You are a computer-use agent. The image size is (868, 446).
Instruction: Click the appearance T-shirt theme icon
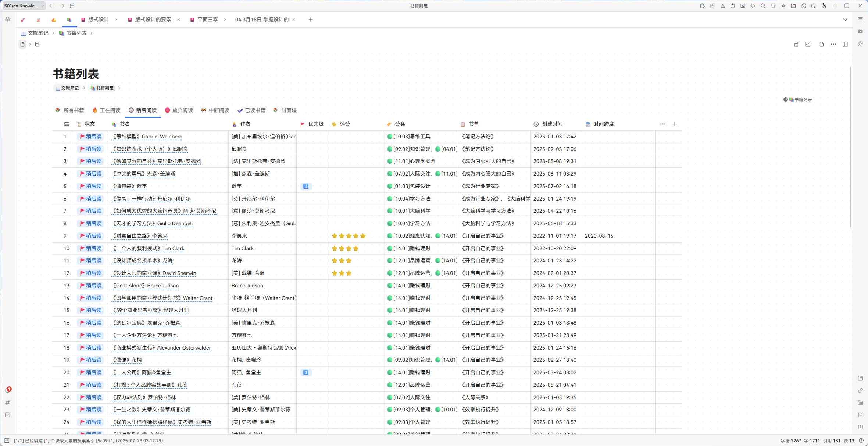point(773,6)
